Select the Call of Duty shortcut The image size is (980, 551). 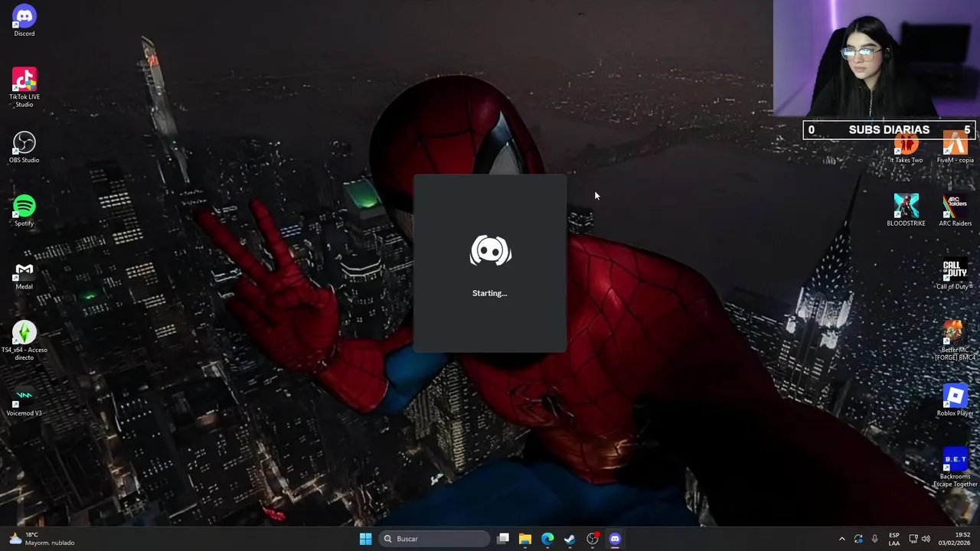[x=955, y=275]
